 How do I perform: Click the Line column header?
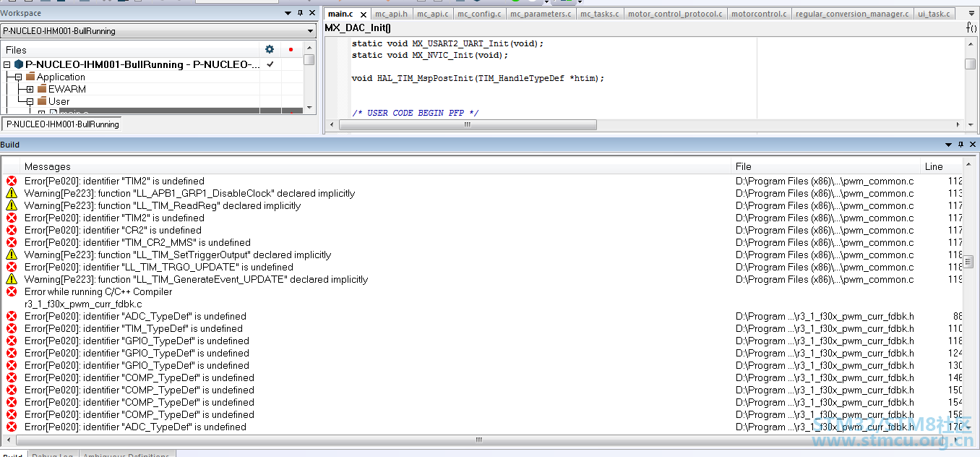pyautogui.click(x=942, y=166)
